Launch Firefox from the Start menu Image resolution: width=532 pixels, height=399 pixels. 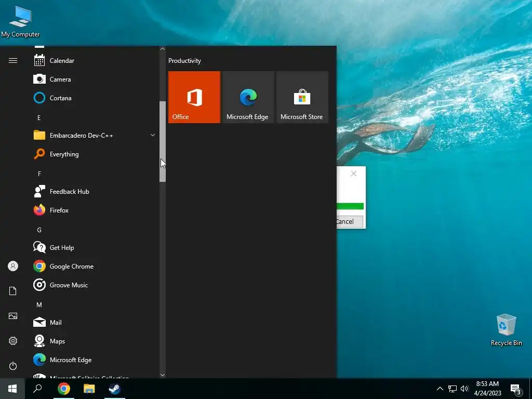95,210
